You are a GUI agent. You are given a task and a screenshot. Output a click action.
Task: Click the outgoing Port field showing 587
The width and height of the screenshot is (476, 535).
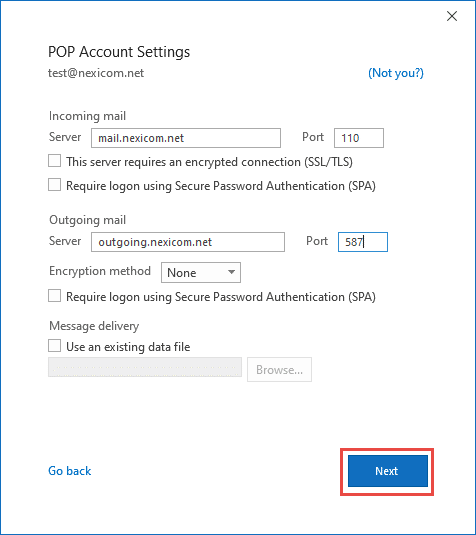click(x=363, y=242)
